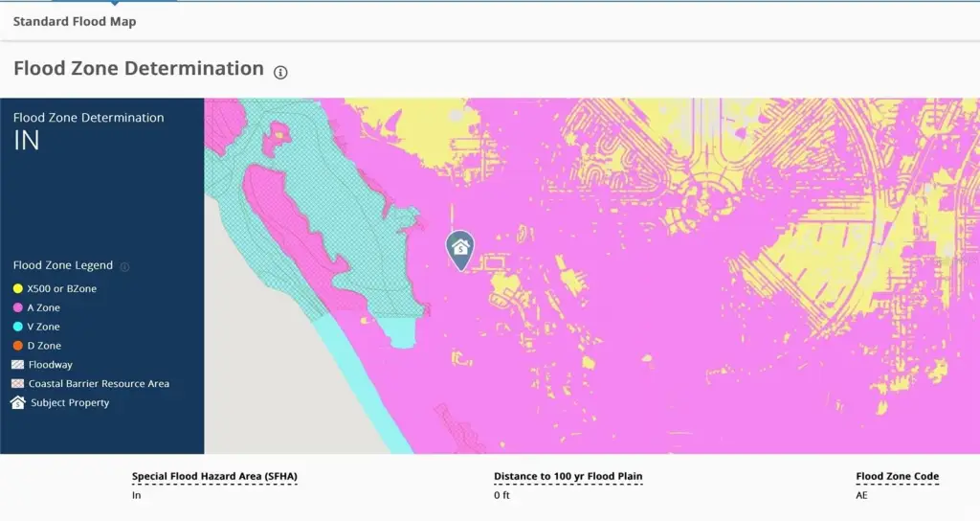Click the Floodway hatched legend icon
Image resolution: width=980 pixels, height=521 pixels.
point(18,365)
